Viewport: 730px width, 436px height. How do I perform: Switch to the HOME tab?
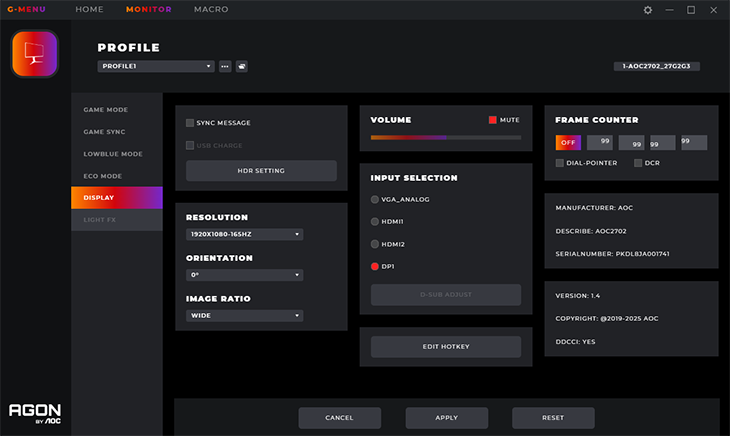[x=89, y=9]
